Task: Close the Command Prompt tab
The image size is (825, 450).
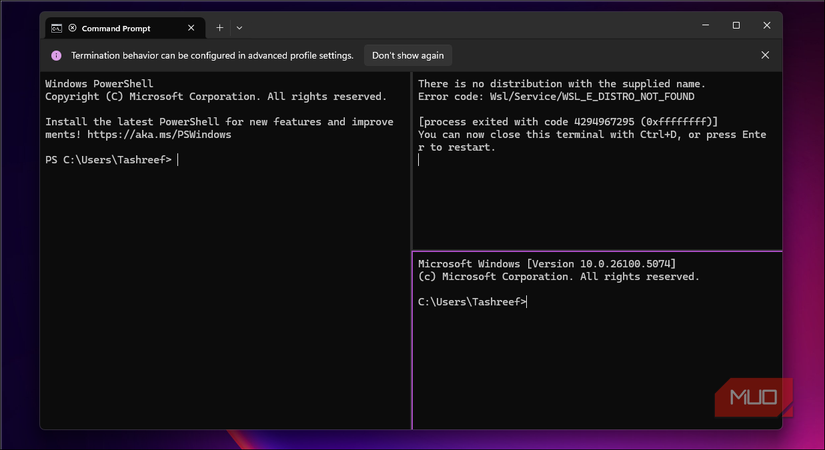Action: point(191,28)
